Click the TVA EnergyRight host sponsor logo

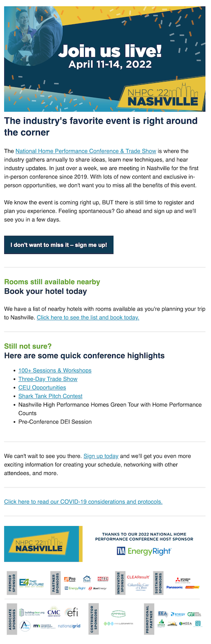coord(144,551)
